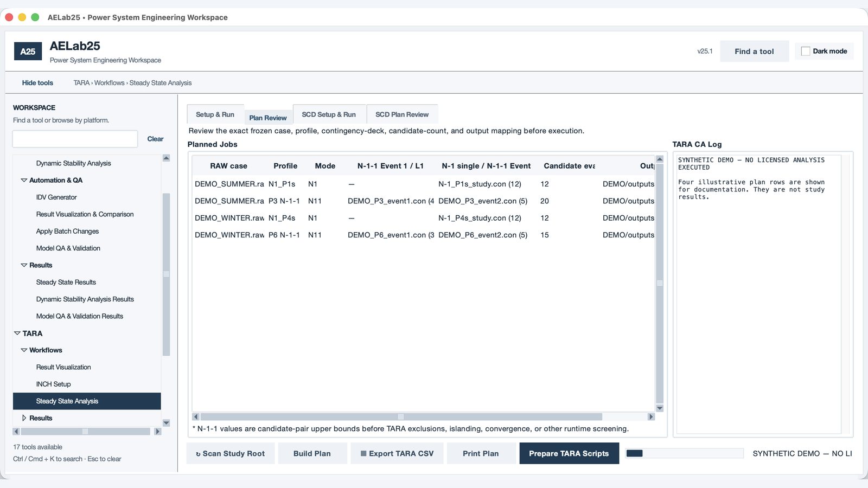Open Model QA & Validation tool
Image resolution: width=868 pixels, height=488 pixels.
tap(68, 248)
